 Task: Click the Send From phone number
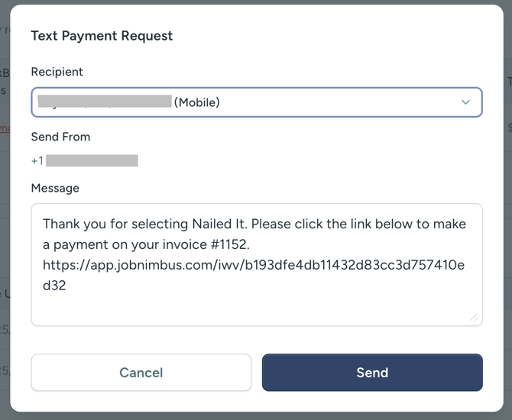click(92, 160)
